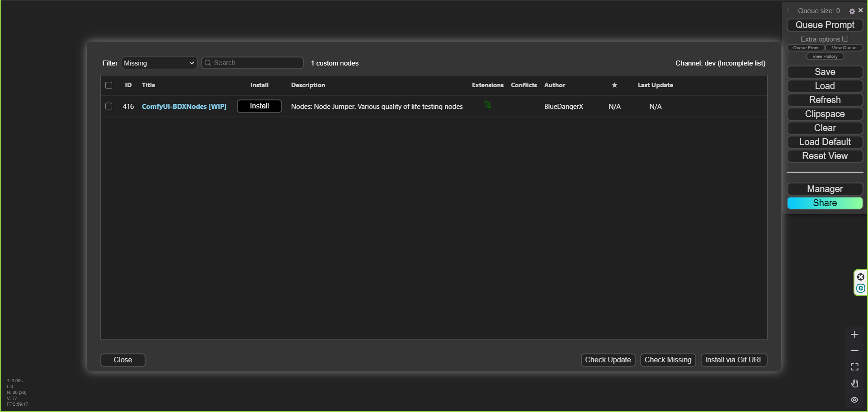Tick the checkbox for node 416

click(x=109, y=107)
